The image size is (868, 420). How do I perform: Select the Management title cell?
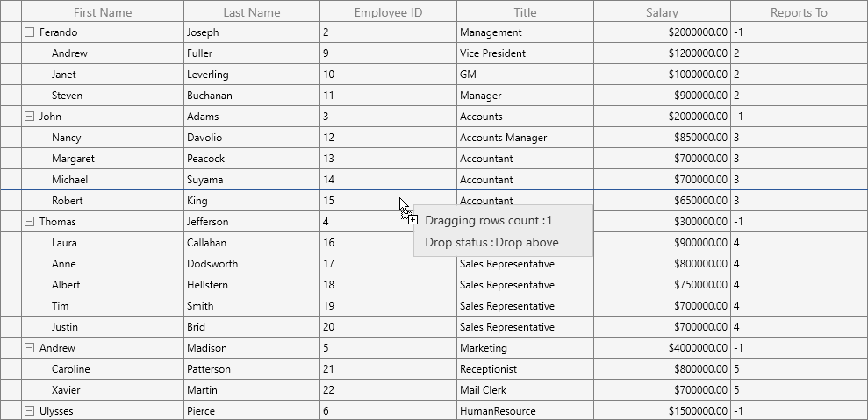pos(526,32)
